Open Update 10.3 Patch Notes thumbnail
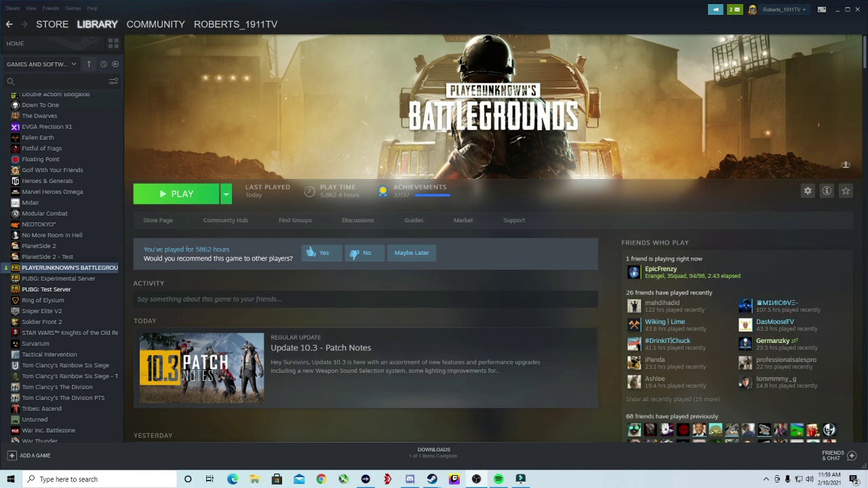 [201, 368]
